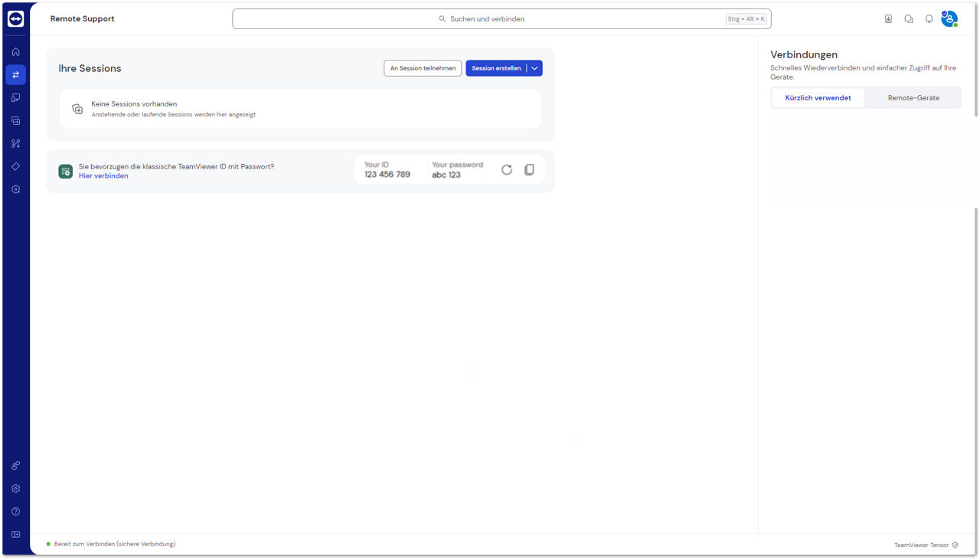The image size is (980, 560).
Task: Open the contacts book icon in the header
Action: click(888, 18)
